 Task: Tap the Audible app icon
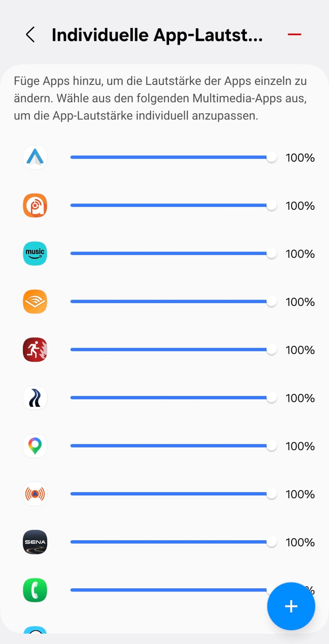[35, 302]
